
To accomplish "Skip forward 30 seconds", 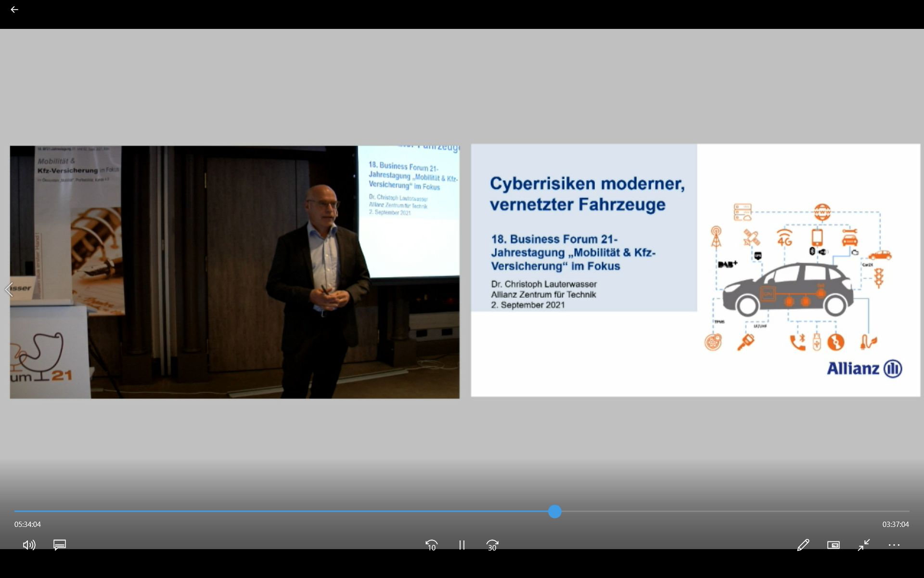I will coord(492,545).
